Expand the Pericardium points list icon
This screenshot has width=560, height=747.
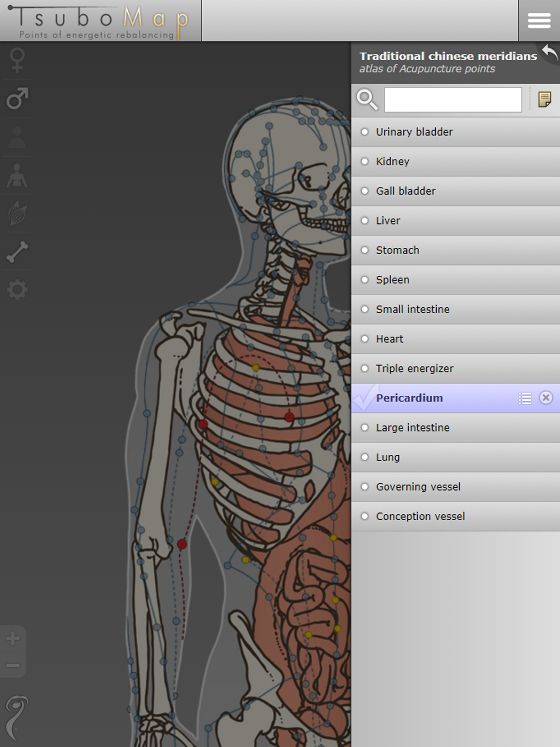tap(525, 398)
